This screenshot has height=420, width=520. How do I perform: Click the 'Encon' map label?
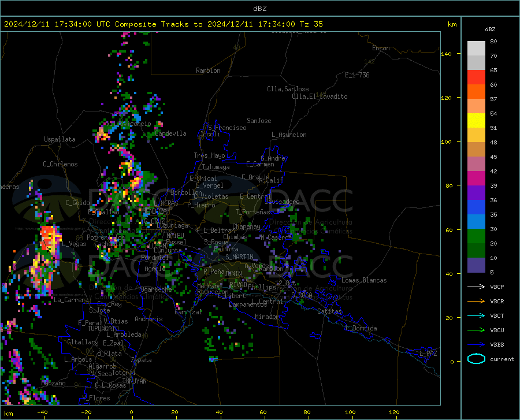[x=381, y=48]
